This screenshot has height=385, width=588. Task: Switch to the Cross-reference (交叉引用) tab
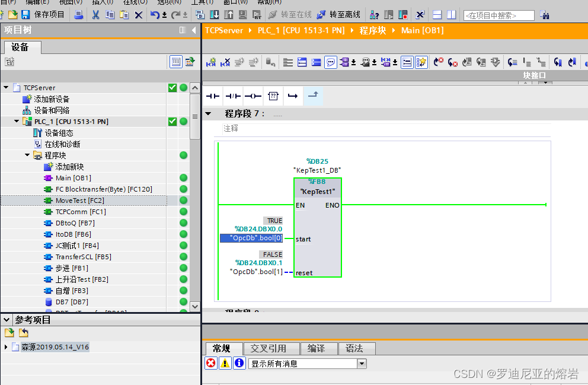(268, 348)
